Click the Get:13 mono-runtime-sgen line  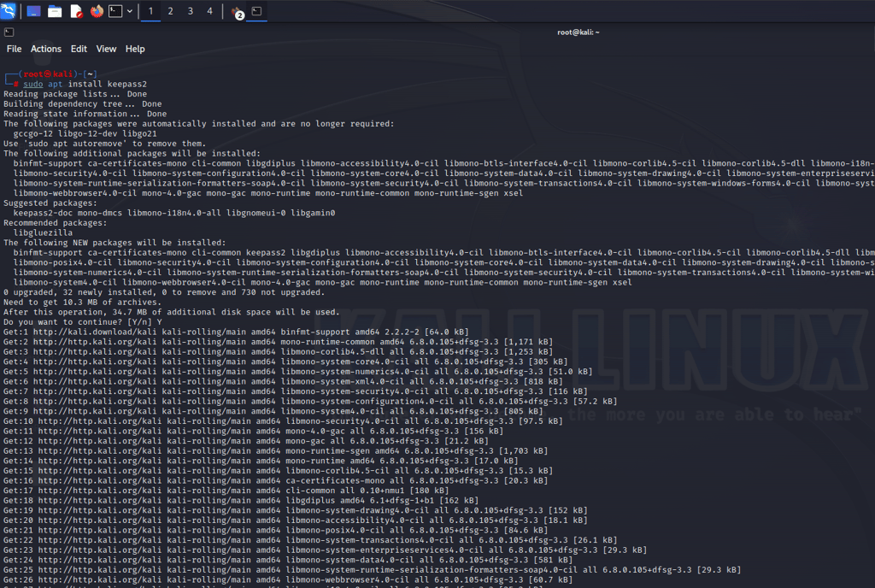pyautogui.click(x=276, y=450)
